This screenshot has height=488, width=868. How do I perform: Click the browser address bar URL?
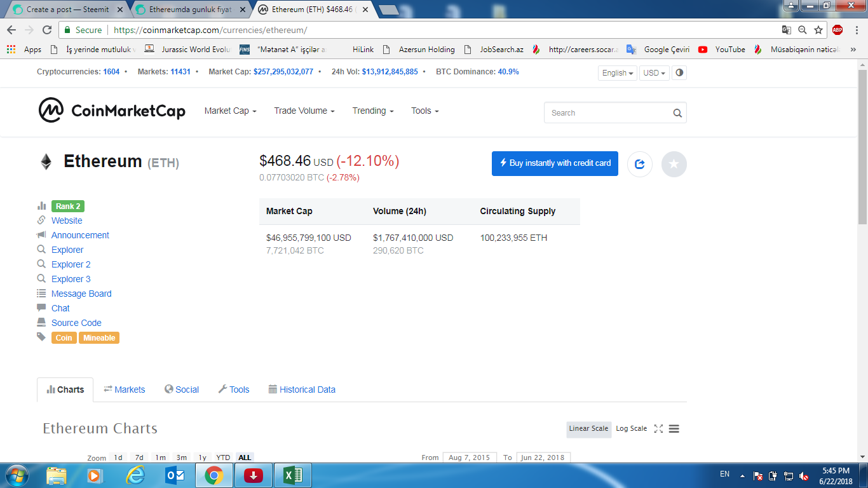click(210, 30)
